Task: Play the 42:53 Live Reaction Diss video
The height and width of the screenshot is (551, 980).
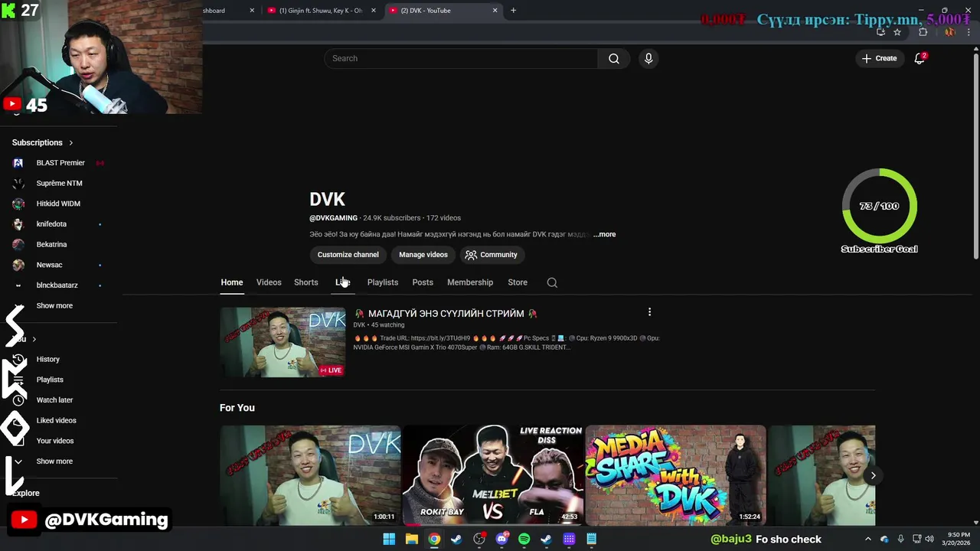Action: coord(493,475)
